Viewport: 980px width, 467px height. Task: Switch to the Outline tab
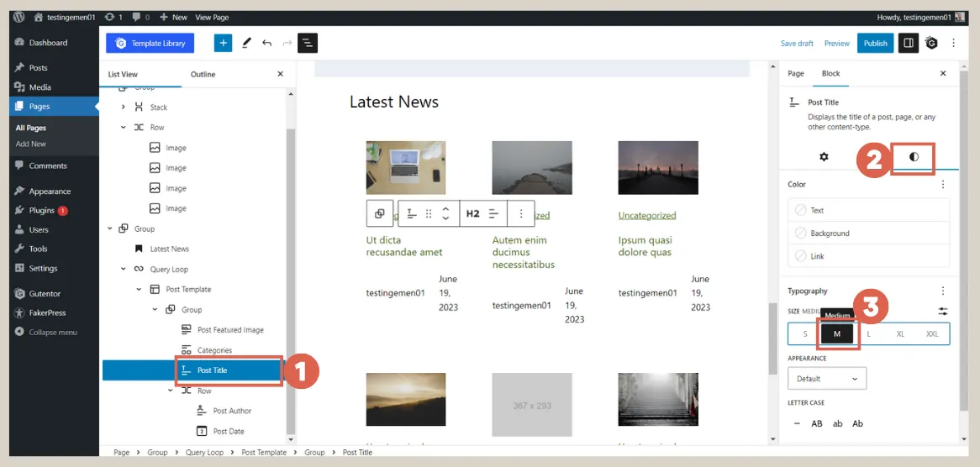pyautogui.click(x=203, y=74)
